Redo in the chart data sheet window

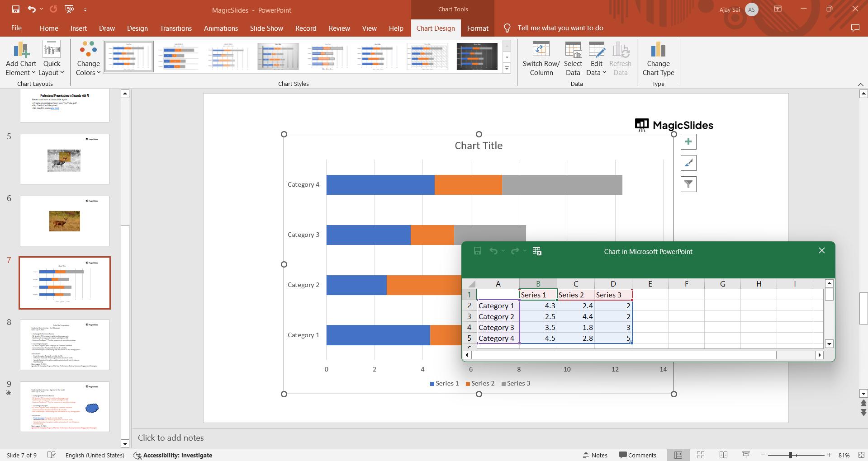click(x=515, y=251)
